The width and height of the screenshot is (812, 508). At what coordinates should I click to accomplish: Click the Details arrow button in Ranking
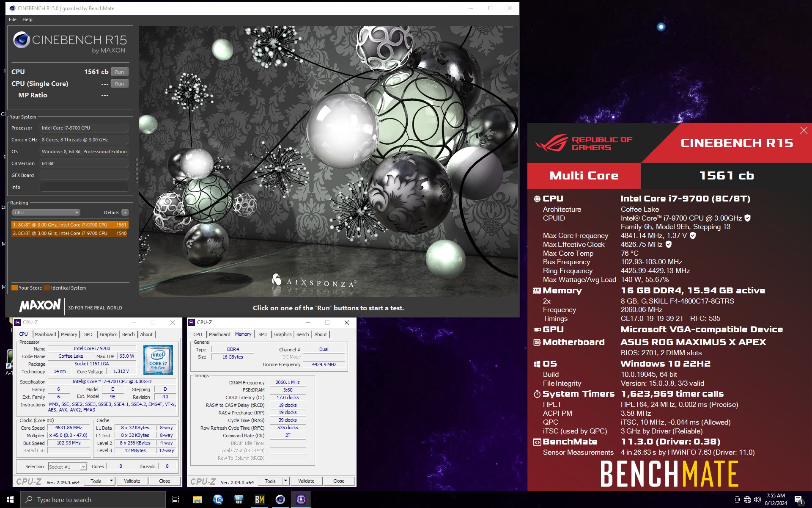125,213
